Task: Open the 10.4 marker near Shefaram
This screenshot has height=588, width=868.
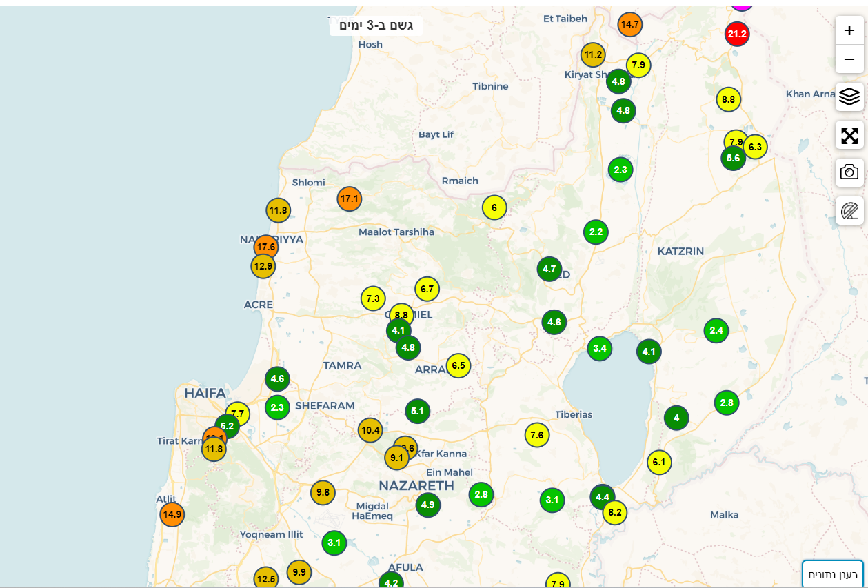Action: pos(370,430)
